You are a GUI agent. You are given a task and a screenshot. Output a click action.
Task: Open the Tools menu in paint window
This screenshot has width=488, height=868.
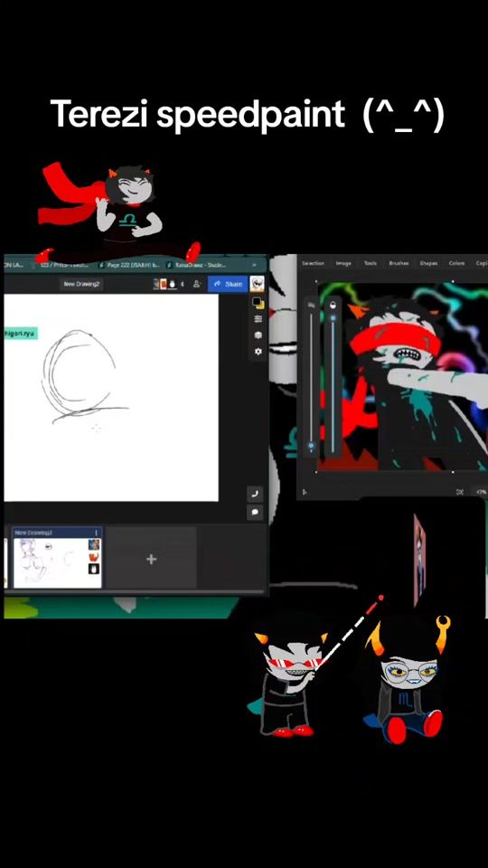(x=371, y=263)
